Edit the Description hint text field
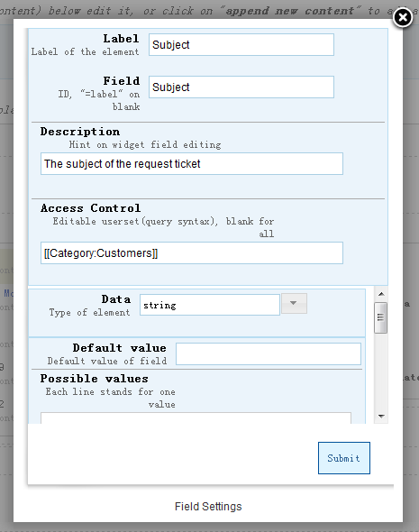 coord(192,163)
